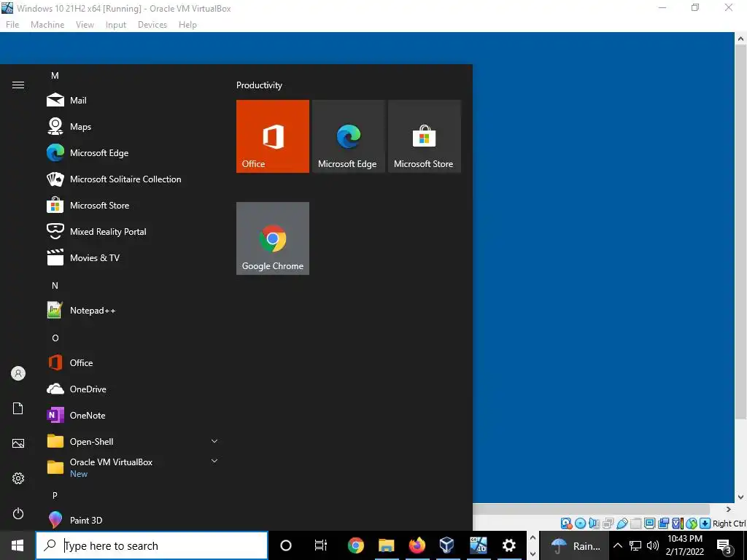Open the user account icon in Start sidebar
Image resolution: width=747 pixels, height=560 pixels.
(18, 373)
